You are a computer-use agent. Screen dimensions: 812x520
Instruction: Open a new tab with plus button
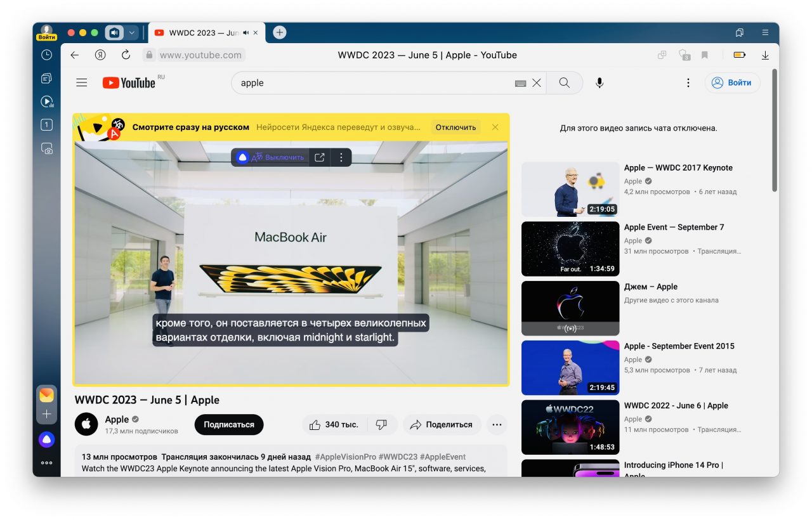[x=280, y=32]
